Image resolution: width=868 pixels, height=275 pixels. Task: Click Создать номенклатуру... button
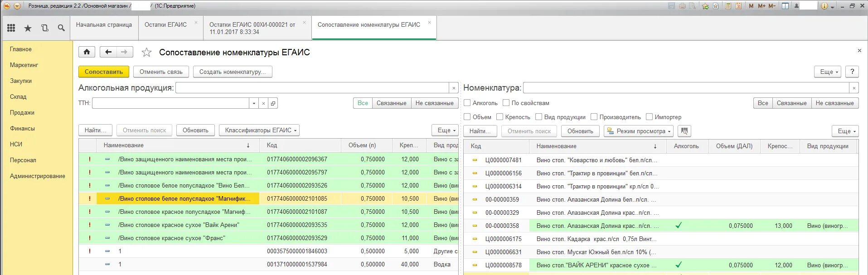point(233,72)
